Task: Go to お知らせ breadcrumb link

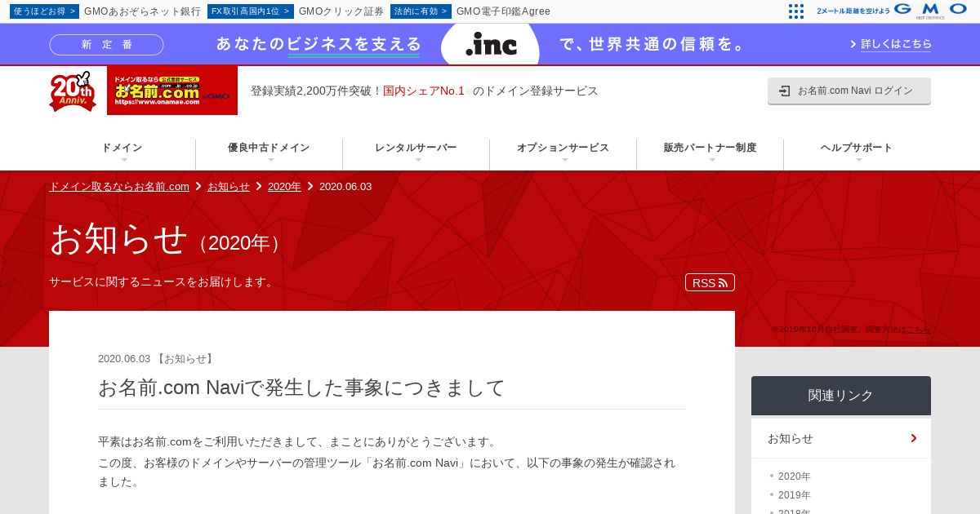Action: tap(229, 186)
